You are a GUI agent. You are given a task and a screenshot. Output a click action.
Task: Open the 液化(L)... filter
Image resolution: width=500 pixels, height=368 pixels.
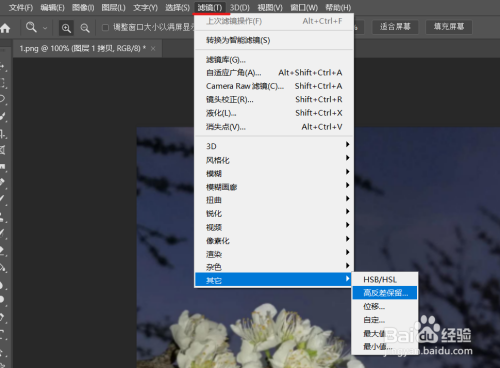tap(274, 113)
